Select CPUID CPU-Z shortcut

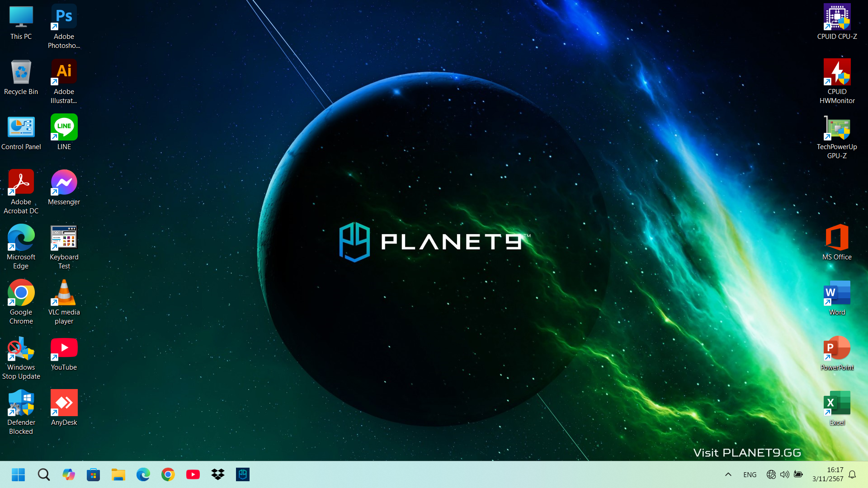click(x=837, y=22)
